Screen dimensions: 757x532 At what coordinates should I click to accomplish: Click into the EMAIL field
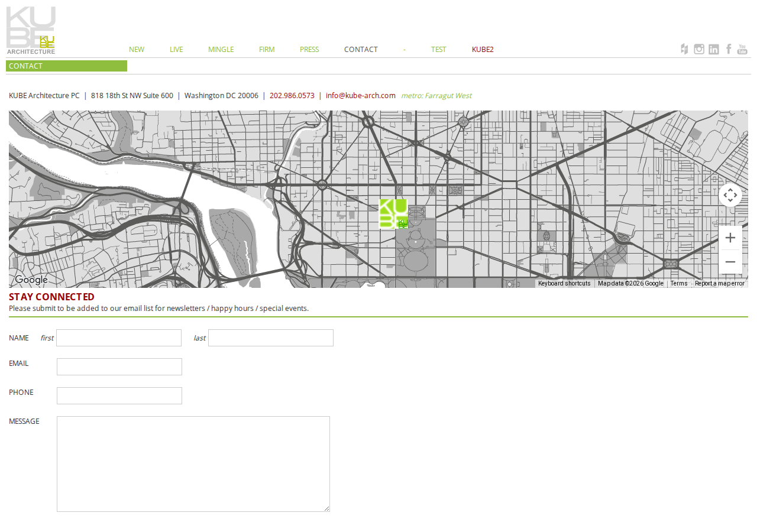119,366
